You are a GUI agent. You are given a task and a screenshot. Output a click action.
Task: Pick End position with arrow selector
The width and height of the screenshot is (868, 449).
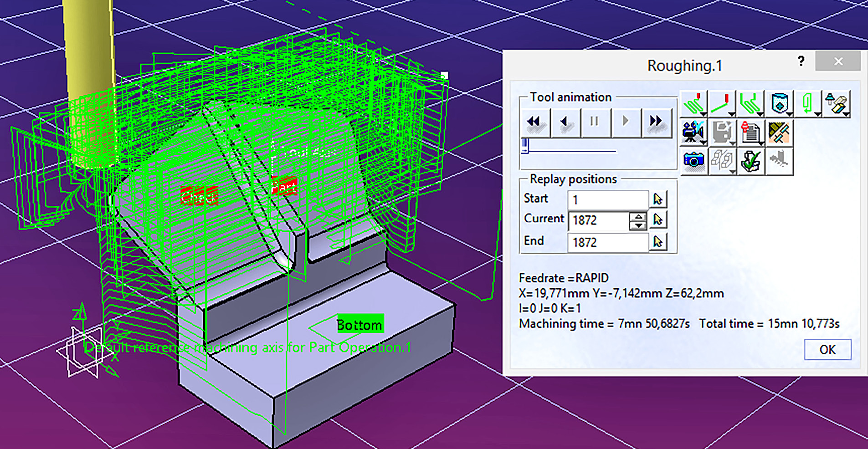point(658,242)
